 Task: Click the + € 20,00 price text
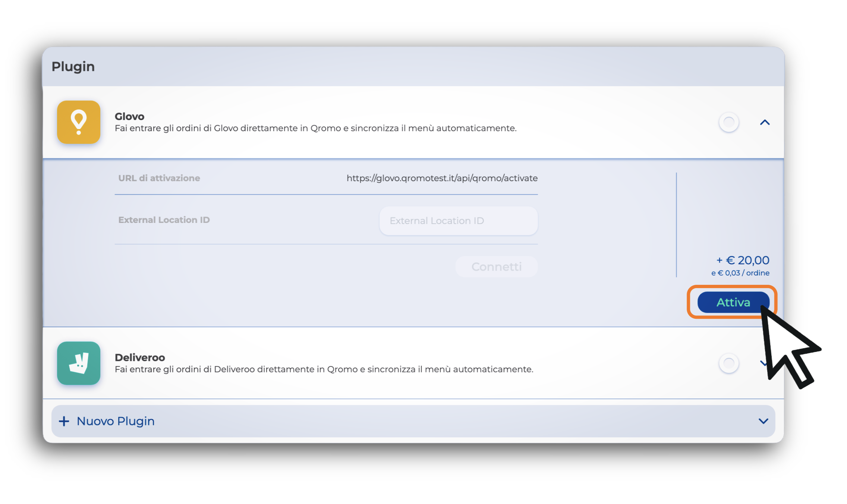click(x=743, y=260)
